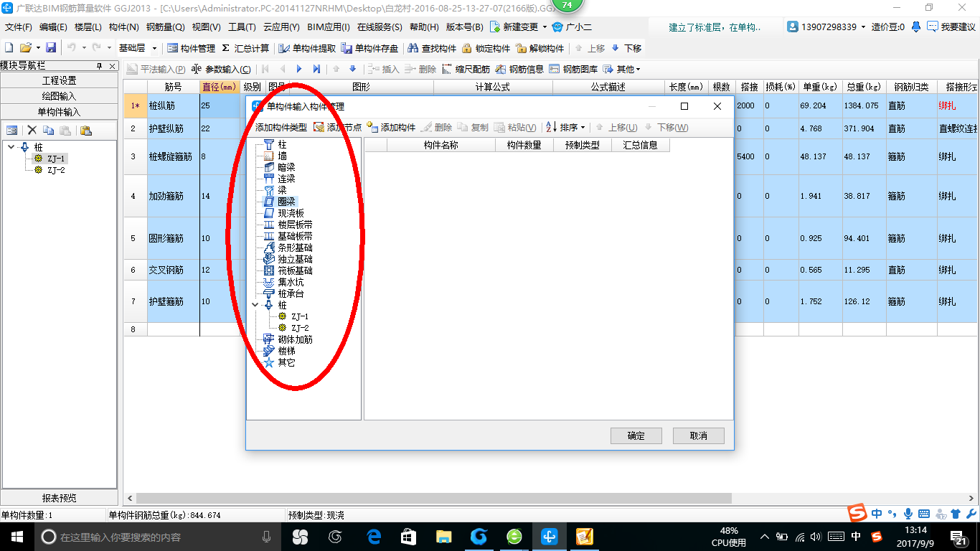Select ZJ-2 in left navigation tree
The height and width of the screenshot is (551, 980).
click(x=57, y=170)
